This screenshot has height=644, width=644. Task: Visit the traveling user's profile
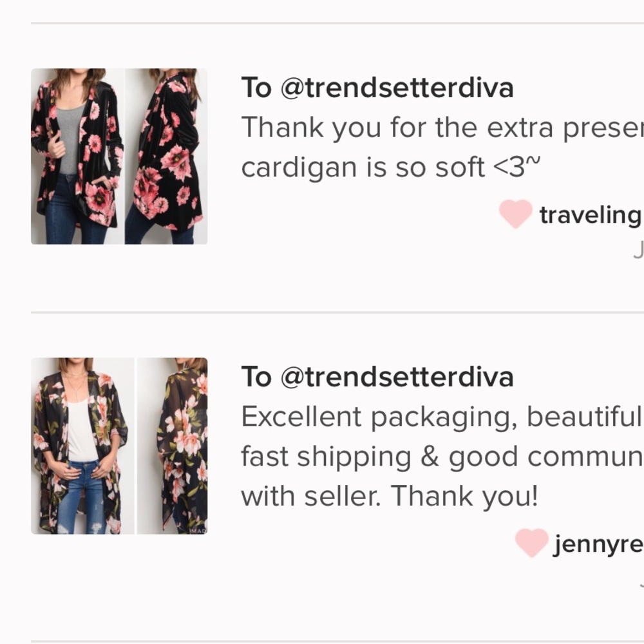[590, 216]
